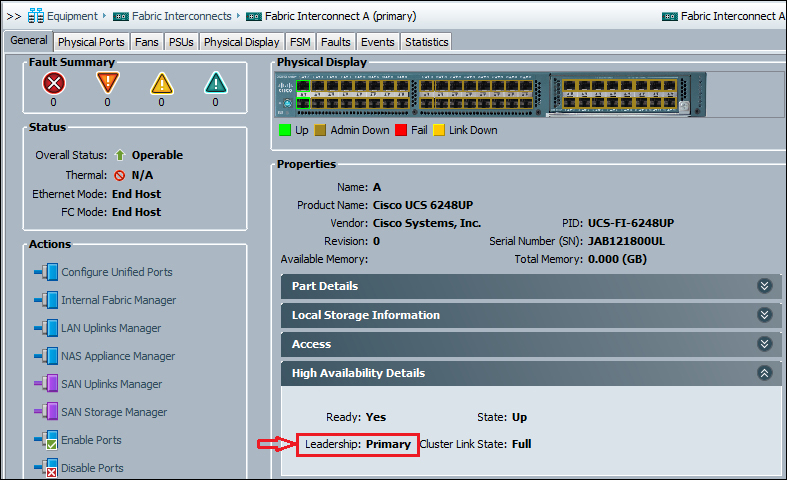This screenshot has width=787, height=480.
Task: Expand the Local Storage Information section
Action: tap(764, 315)
